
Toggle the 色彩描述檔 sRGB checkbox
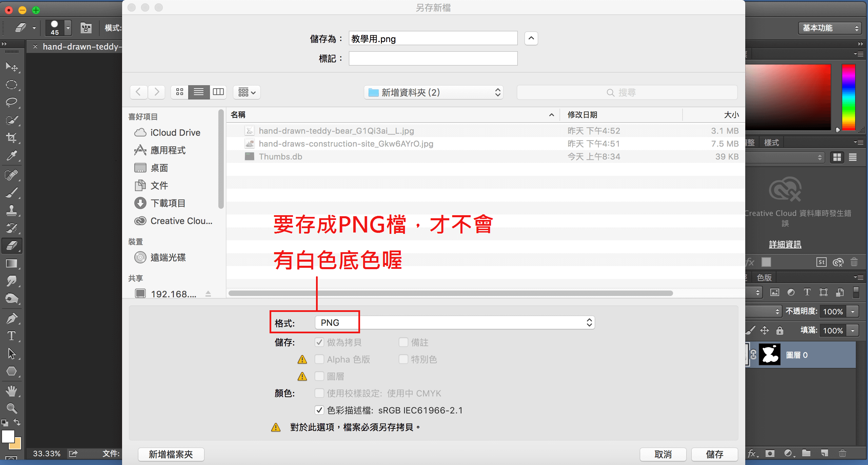(x=319, y=410)
